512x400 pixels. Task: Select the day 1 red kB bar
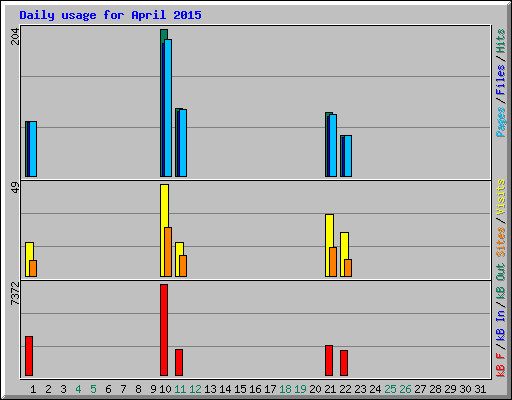coord(29,356)
